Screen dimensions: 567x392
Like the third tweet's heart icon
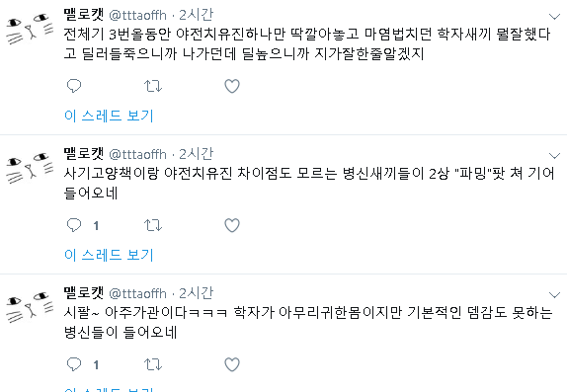(232, 364)
